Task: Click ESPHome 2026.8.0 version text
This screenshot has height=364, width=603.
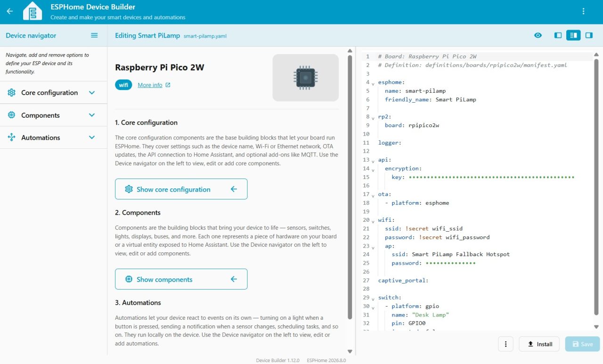Action: click(x=326, y=360)
